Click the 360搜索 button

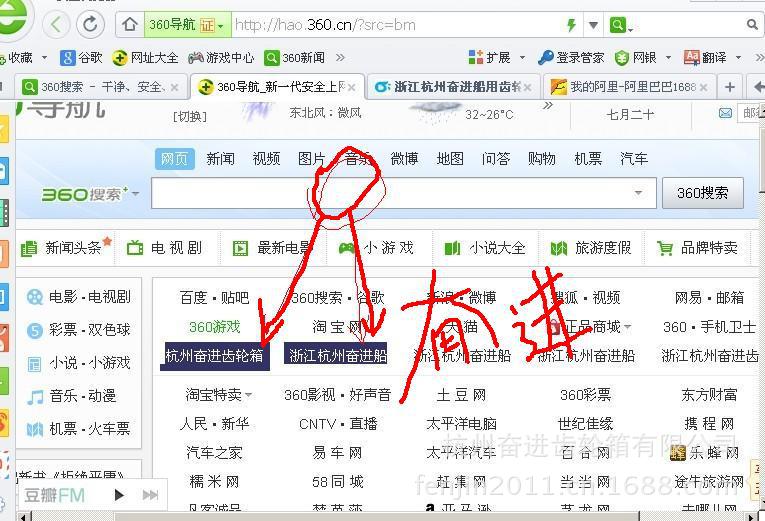coord(703,193)
